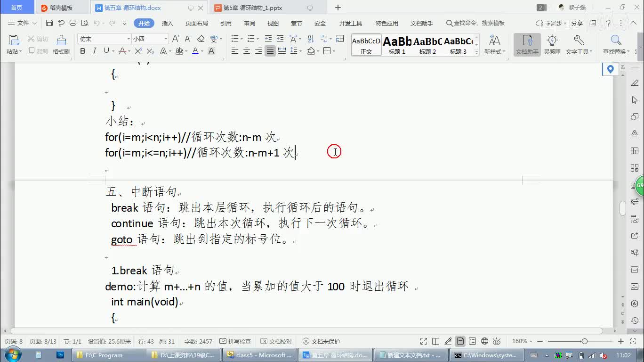Click the superscript X² icon
The height and width of the screenshot is (362, 644).
[x=138, y=51]
